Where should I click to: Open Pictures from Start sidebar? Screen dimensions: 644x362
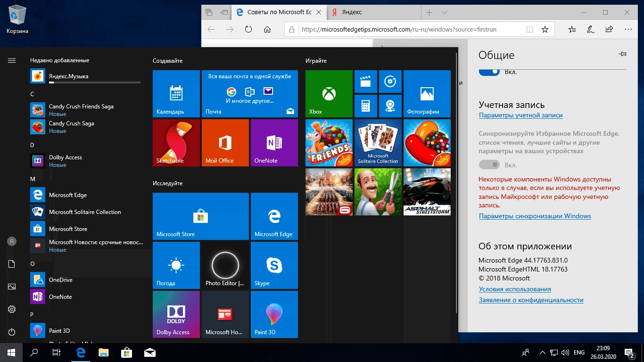pyautogui.click(x=12, y=287)
